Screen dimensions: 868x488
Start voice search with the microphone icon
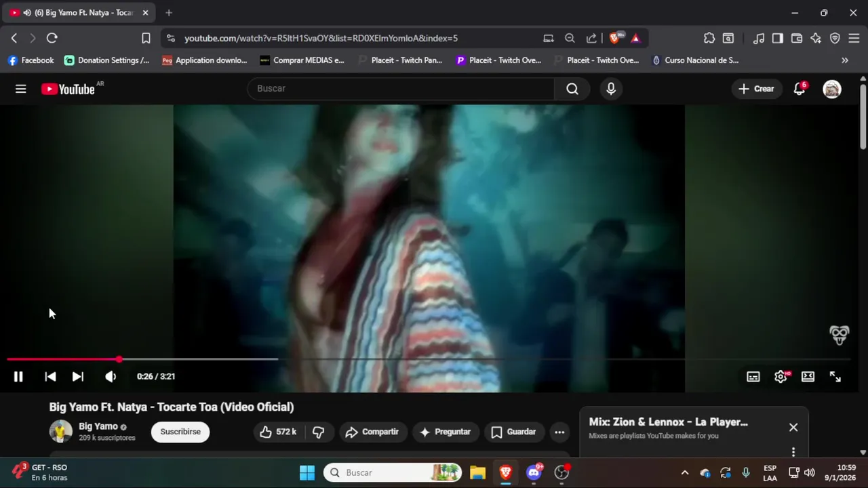point(611,89)
